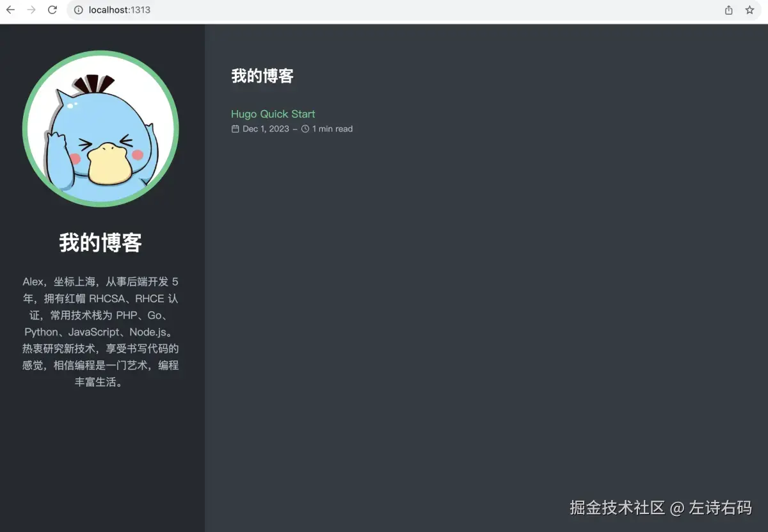Click the author bio paragraph text
The width and height of the screenshot is (768, 532).
(x=100, y=332)
